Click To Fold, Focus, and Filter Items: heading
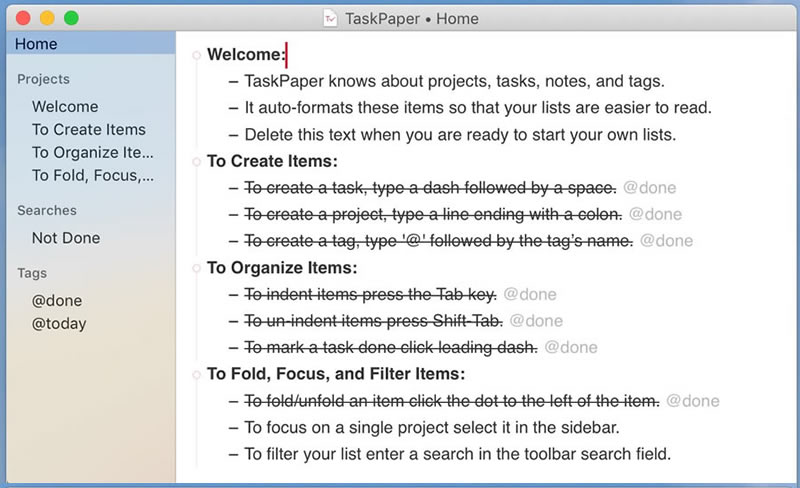The image size is (800, 488). coord(336,374)
